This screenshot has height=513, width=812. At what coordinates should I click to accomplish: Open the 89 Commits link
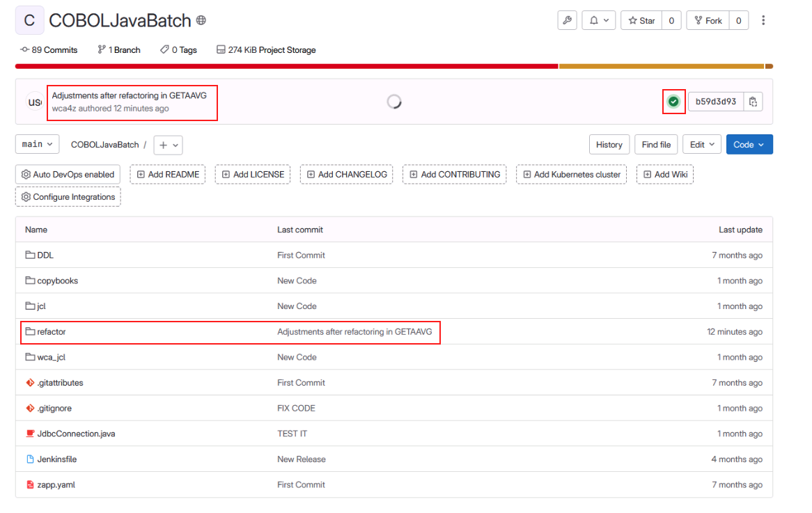point(49,49)
